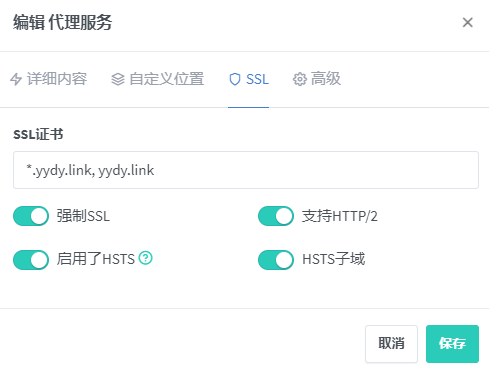This screenshot has width=489, height=365.
Task: Click the gear icon beside 高级
Action: 300,79
